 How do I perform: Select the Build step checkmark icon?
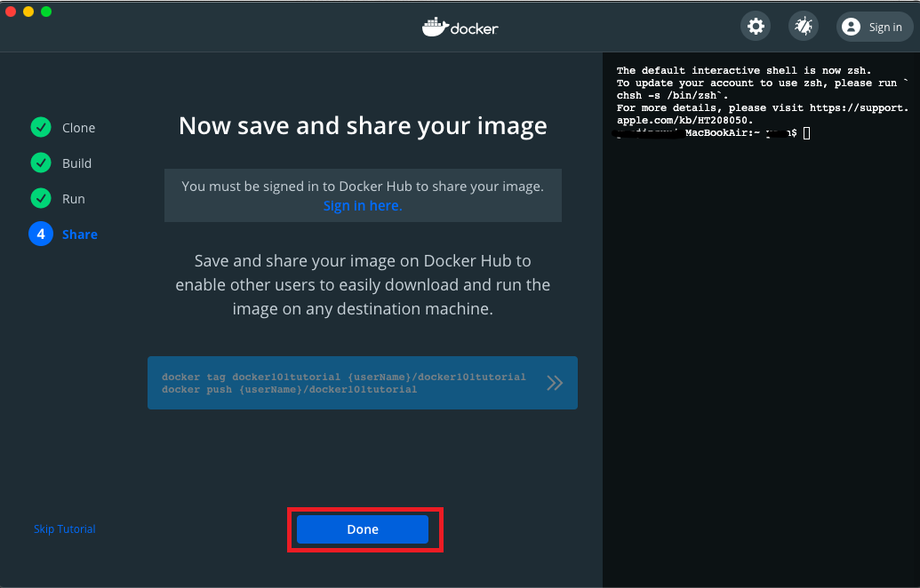pyautogui.click(x=41, y=163)
